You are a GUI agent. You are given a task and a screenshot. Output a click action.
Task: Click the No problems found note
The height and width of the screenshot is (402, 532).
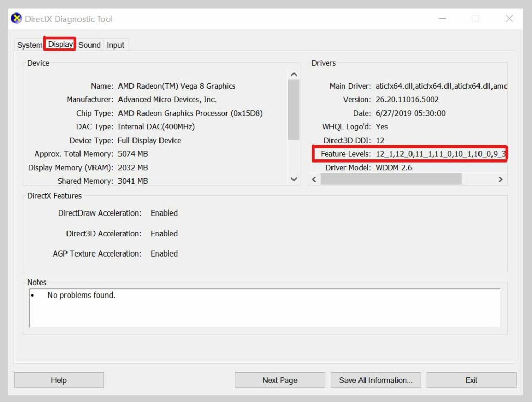pos(81,294)
